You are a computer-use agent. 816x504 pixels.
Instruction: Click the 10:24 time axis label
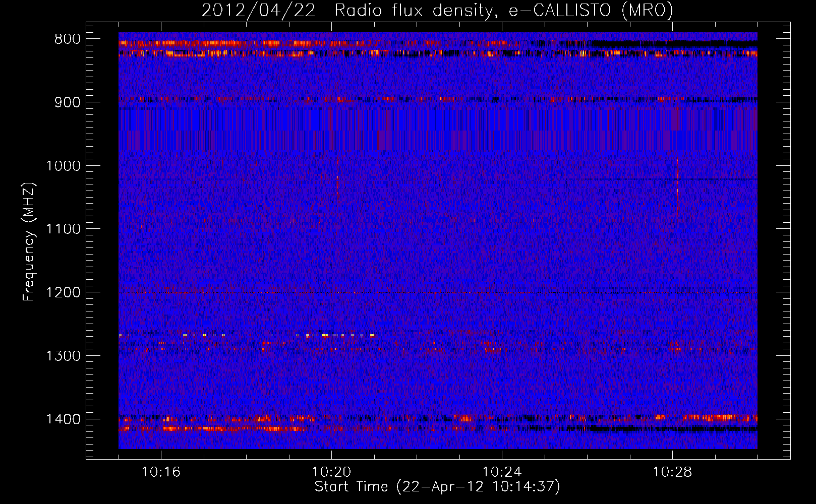(502, 472)
